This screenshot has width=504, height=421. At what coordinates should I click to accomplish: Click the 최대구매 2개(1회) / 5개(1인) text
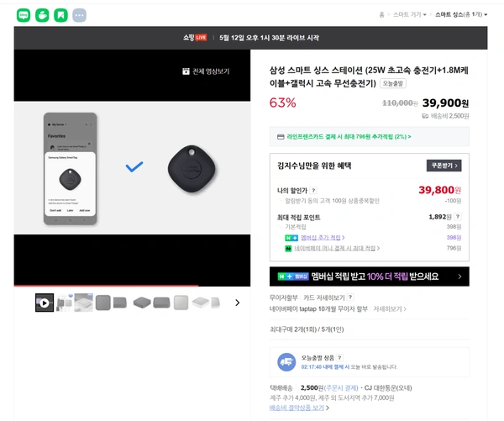[307, 329]
